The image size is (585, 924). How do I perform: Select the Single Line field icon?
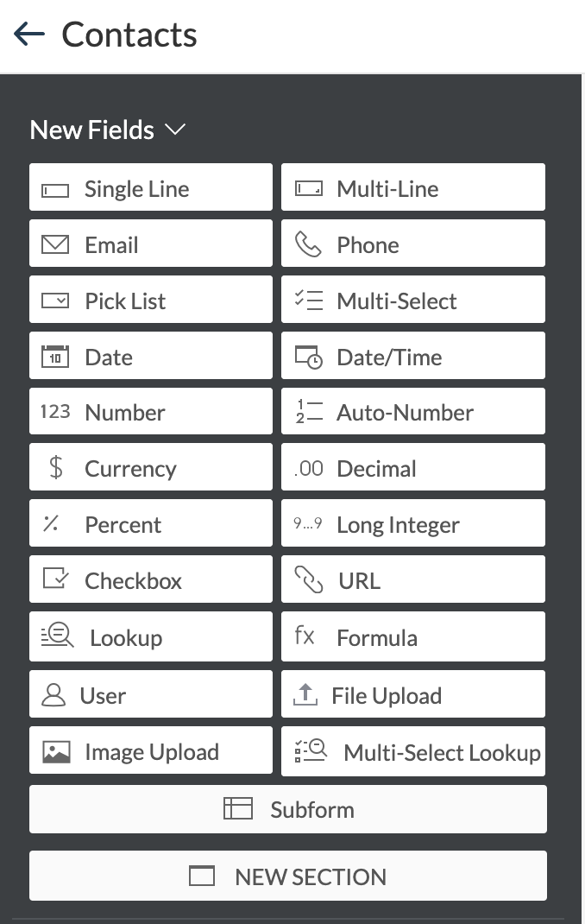(55, 187)
